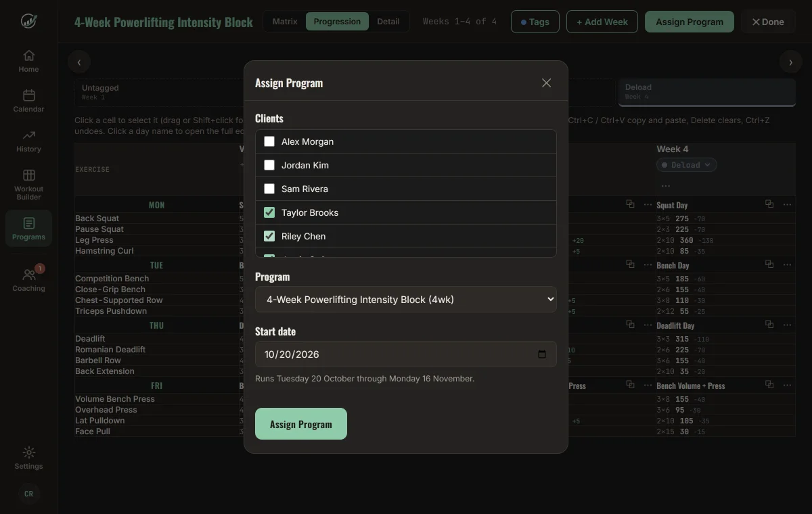Copy Week 4 Bench Day icon
812x514 pixels.
click(769, 264)
